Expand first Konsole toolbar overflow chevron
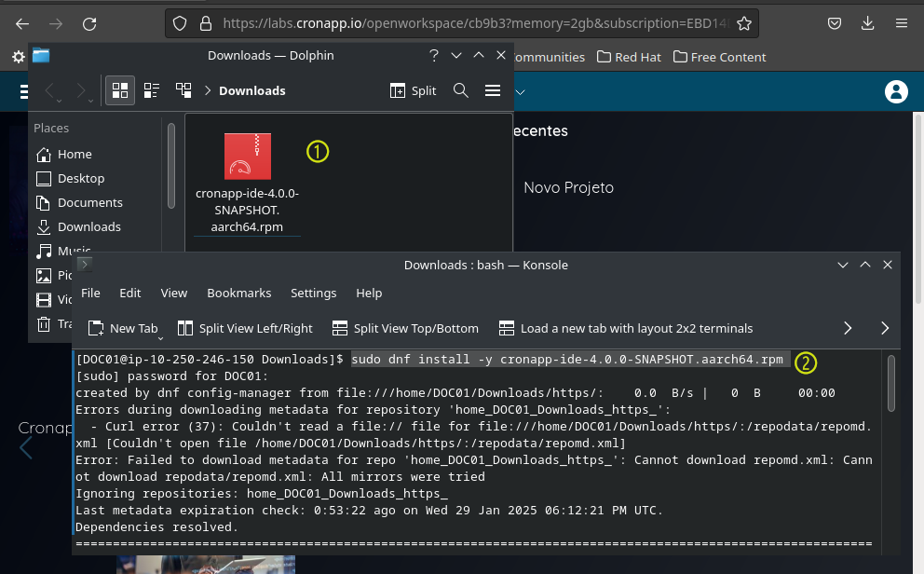This screenshot has width=924, height=574. tap(848, 328)
